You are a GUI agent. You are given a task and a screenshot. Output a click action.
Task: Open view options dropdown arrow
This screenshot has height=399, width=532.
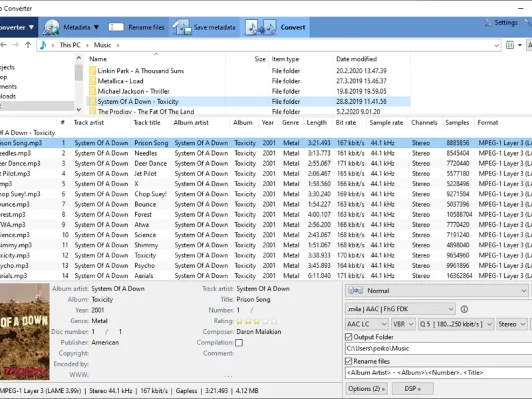coord(520,45)
